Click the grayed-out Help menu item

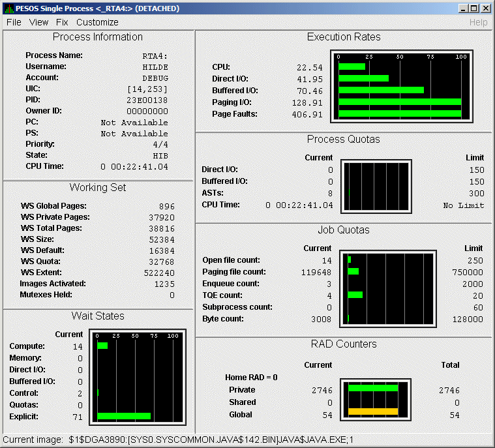(x=478, y=22)
